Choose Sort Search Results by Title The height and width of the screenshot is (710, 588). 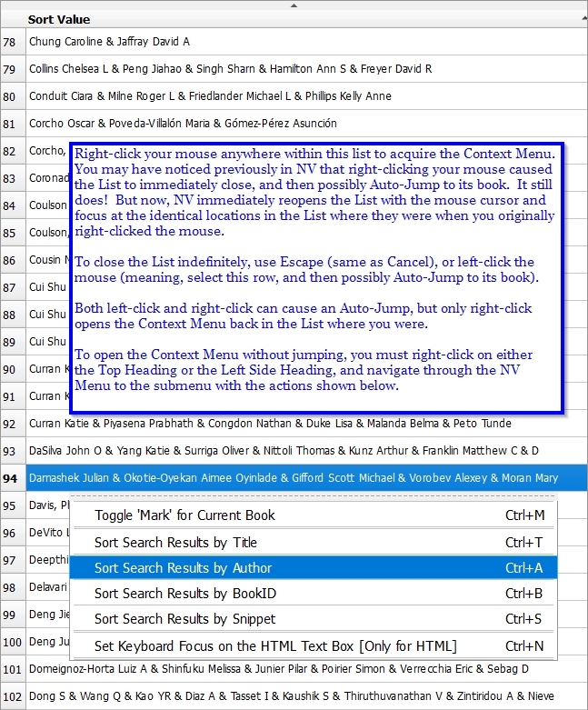(314, 542)
